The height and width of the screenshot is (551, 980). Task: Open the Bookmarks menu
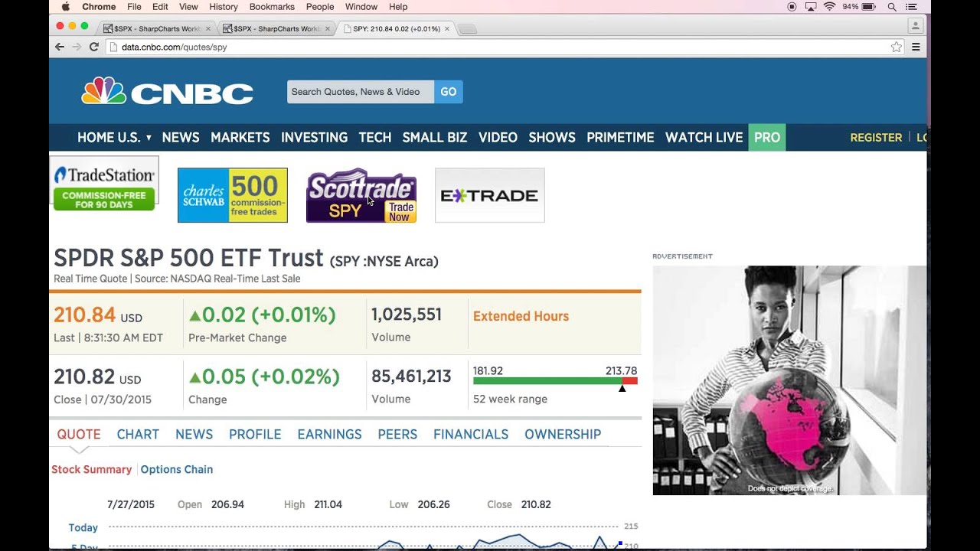click(272, 7)
